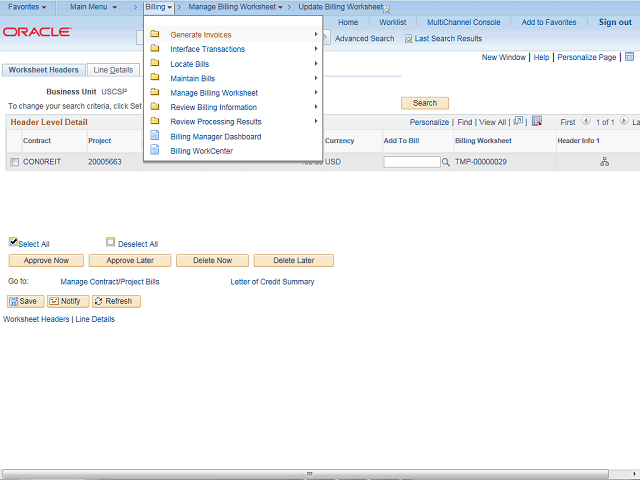
Task: Click Personalize Page link
Action: pos(587,58)
